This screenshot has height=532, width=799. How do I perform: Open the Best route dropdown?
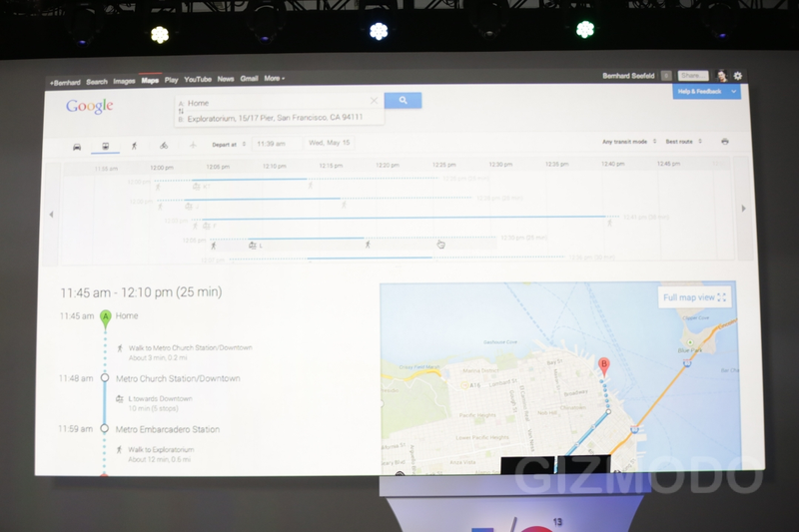[x=683, y=141]
